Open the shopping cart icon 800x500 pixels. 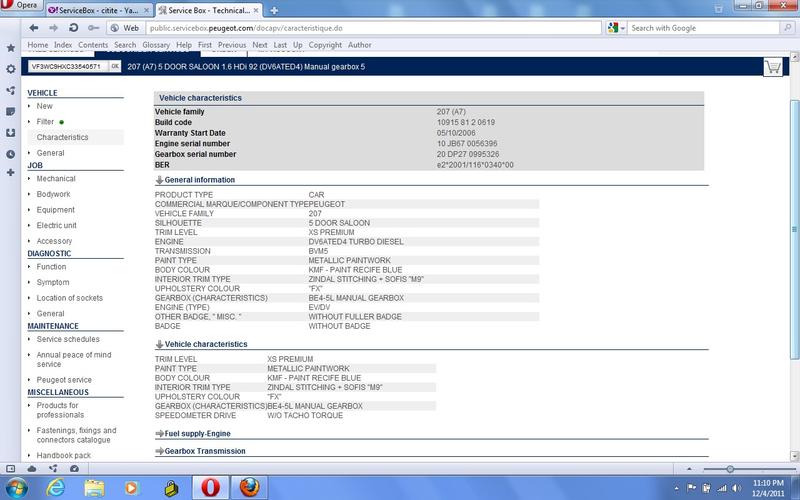coord(773,67)
